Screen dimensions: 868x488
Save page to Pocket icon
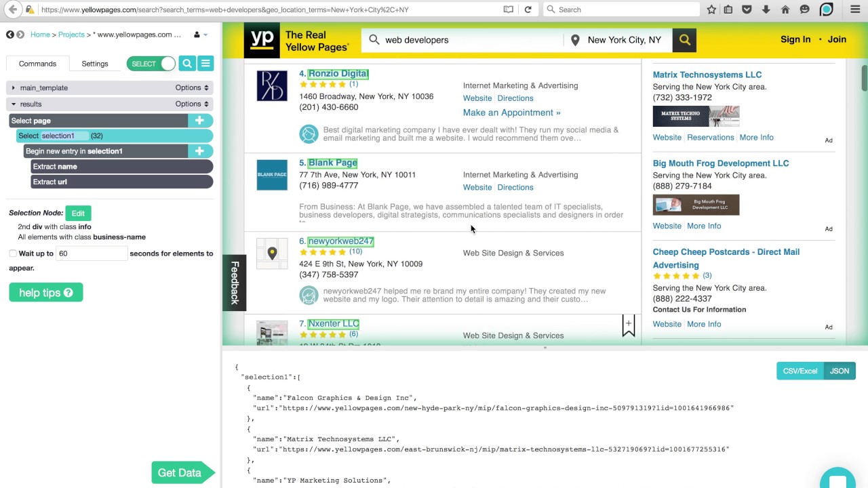pyautogui.click(x=747, y=9)
